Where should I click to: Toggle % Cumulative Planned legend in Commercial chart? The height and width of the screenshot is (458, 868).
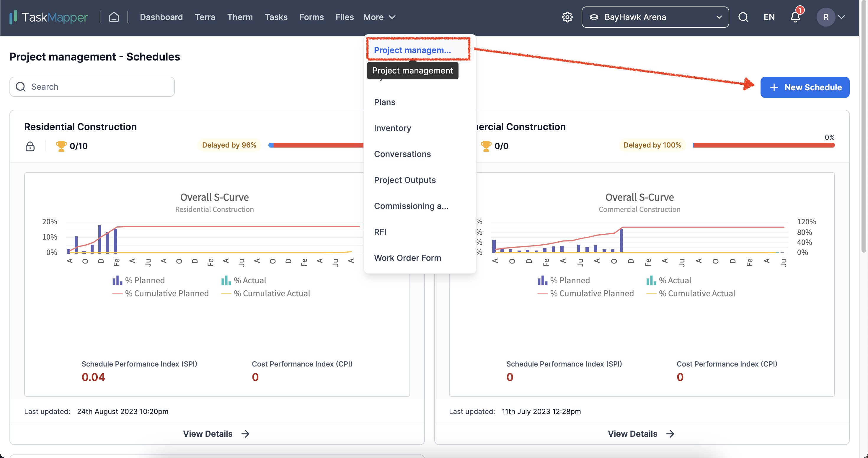(x=586, y=293)
